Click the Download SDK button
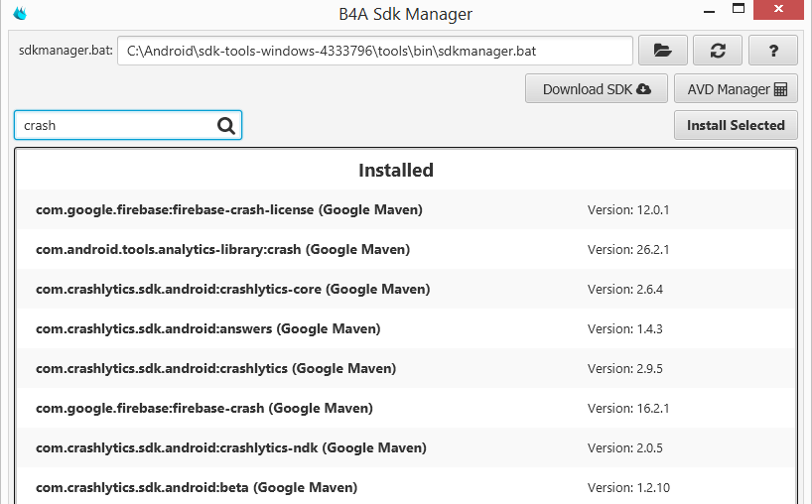812x504 pixels. pyautogui.click(x=597, y=89)
